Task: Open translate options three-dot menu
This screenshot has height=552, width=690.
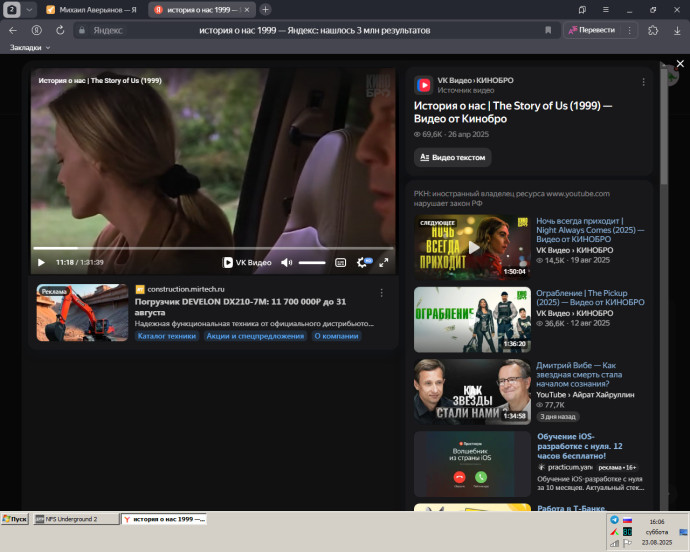Action: point(630,30)
